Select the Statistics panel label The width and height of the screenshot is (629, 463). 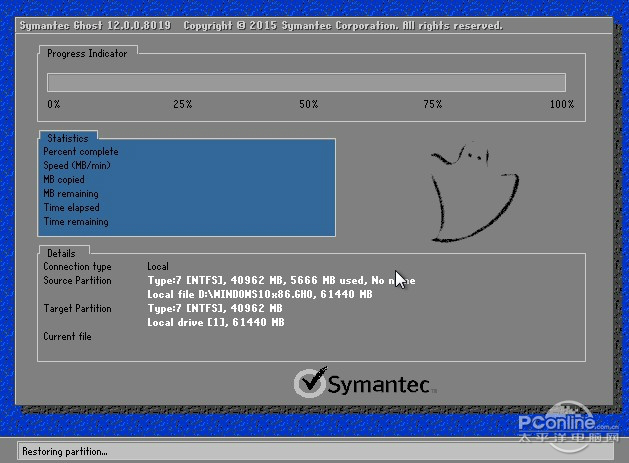pos(68,138)
